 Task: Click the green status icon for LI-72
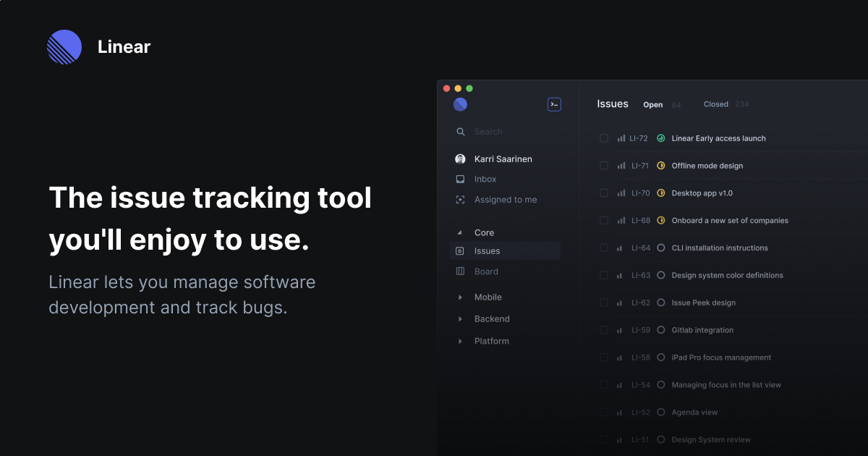coord(660,138)
